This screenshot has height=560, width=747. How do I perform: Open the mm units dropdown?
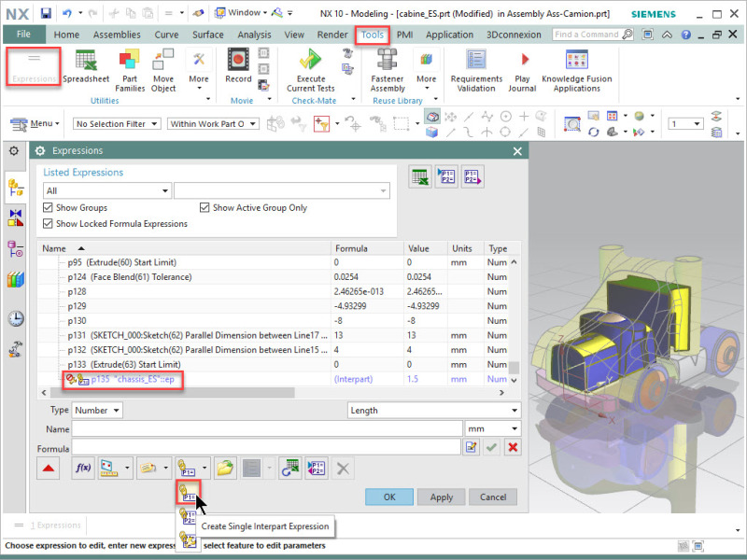[x=493, y=428]
